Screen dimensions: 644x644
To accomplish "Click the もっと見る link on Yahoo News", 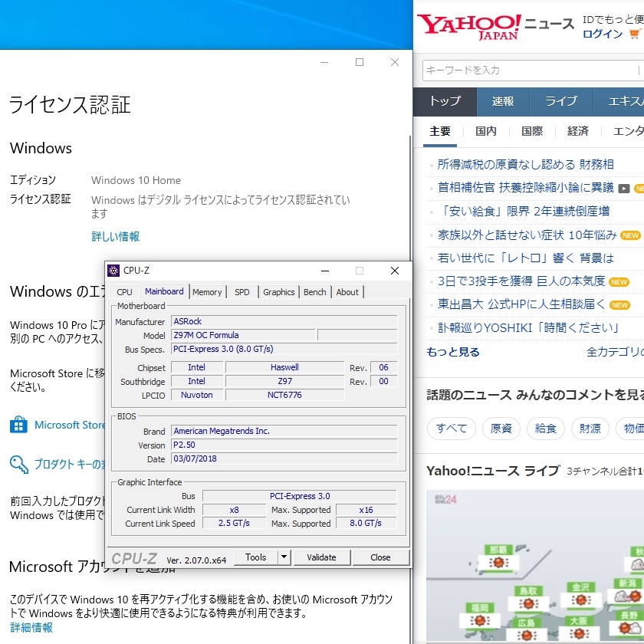I will click(x=453, y=353).
